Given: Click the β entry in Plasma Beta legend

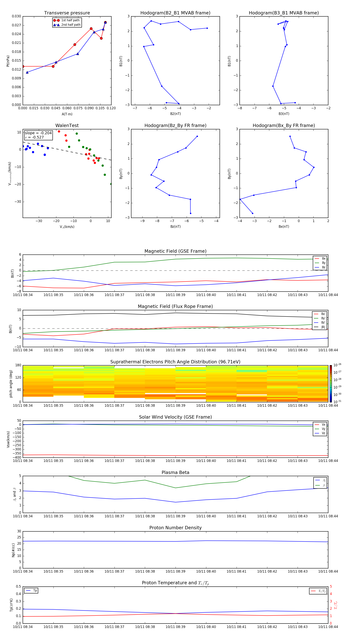Looking at the screenshot, I should tap(320, 485).
